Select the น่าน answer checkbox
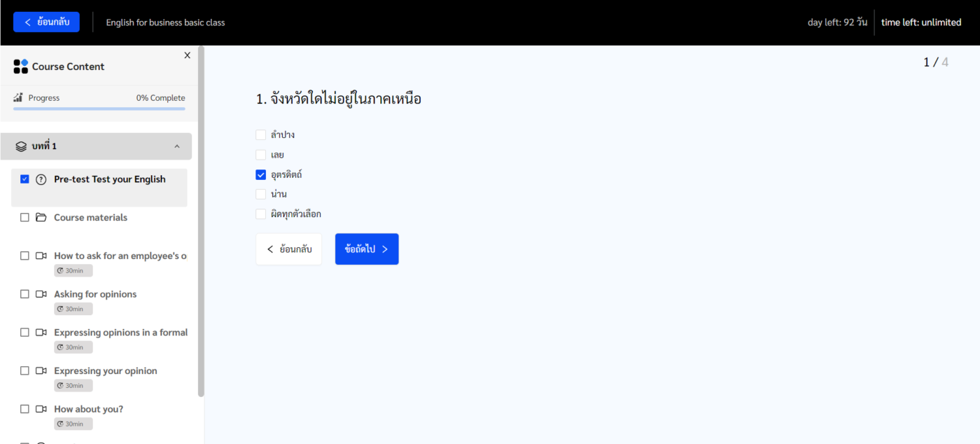This screenshot has height=444, width=980. click(261, 194)
